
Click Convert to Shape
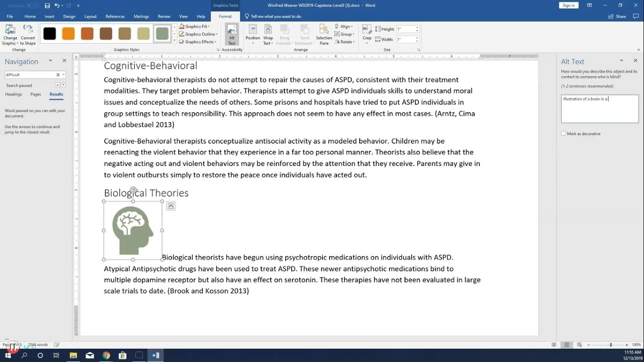click(28, 35)
